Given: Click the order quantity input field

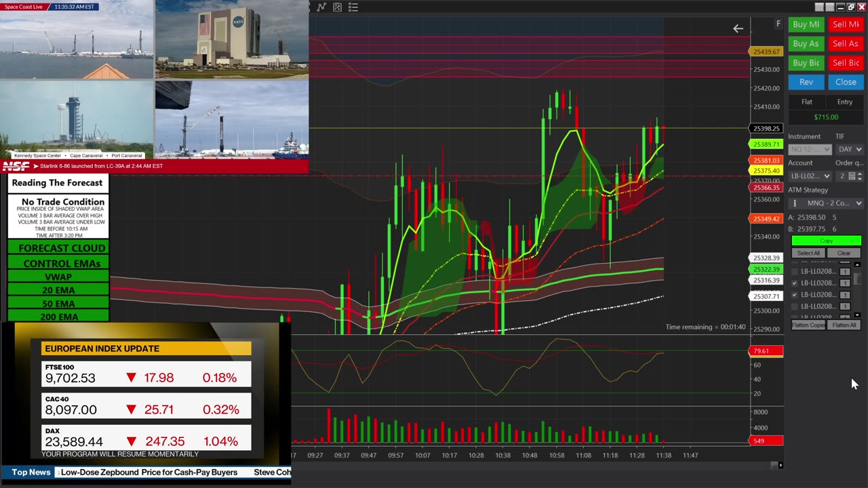Looking at the screenshot, I should (842, 176).
